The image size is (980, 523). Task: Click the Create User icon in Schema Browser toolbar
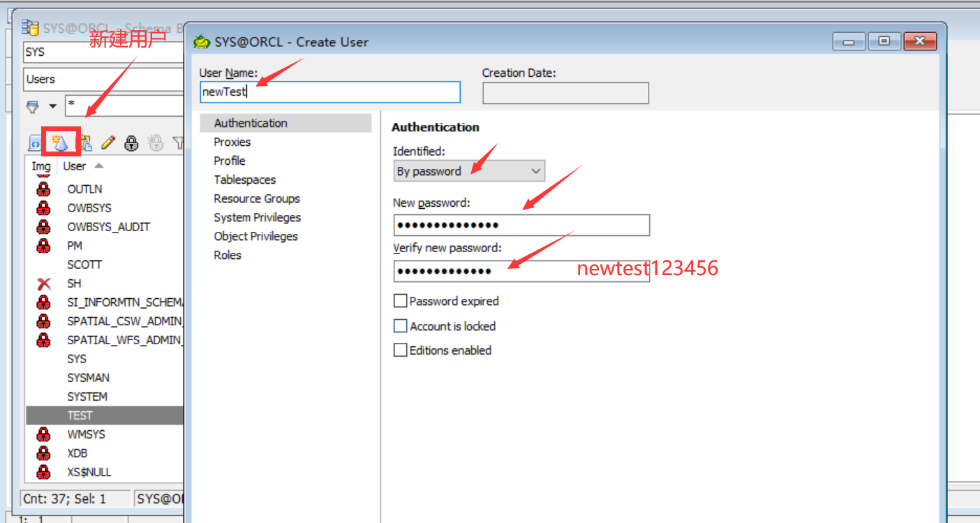60,143
